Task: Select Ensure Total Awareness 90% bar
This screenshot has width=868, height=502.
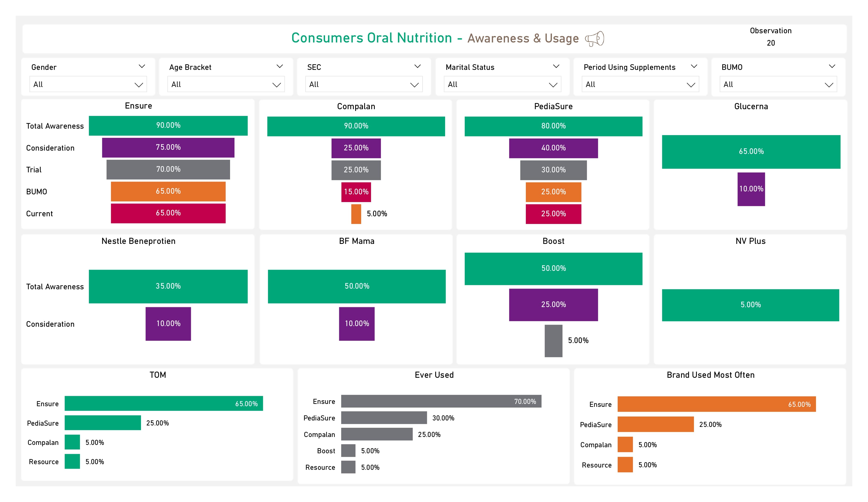Action: tap(168, 125)
